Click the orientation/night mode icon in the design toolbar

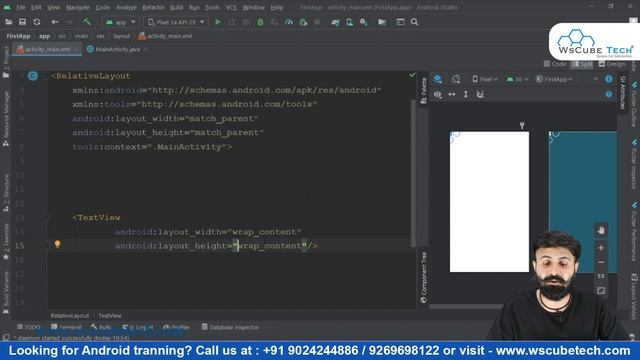tap(456, 79)
